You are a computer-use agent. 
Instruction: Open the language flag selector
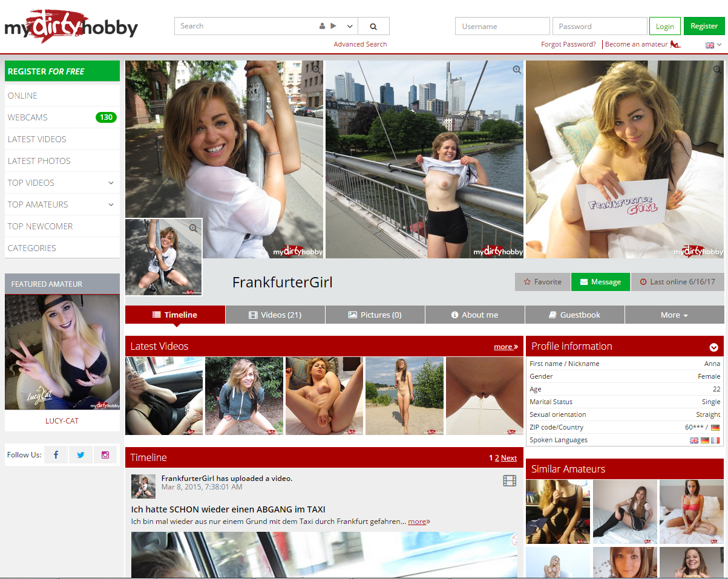[x=713, y=45]
